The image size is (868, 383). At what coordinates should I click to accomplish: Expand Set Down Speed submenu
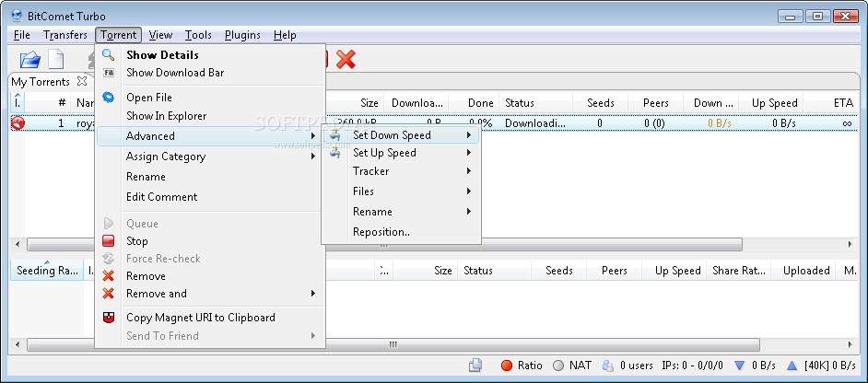(x=402, y=135)
